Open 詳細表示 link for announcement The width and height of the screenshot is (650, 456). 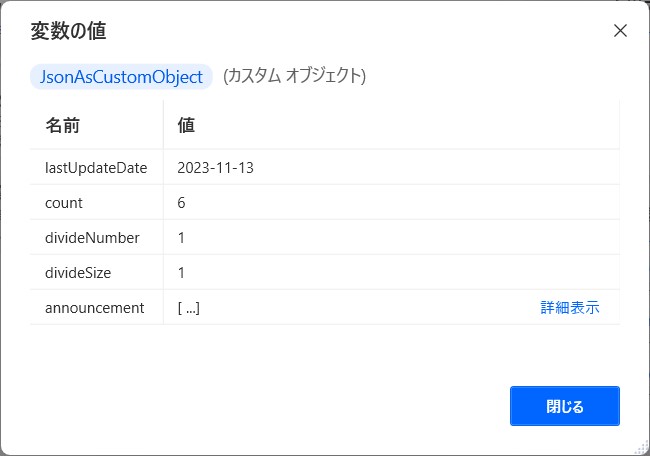(x=570, y=308)
